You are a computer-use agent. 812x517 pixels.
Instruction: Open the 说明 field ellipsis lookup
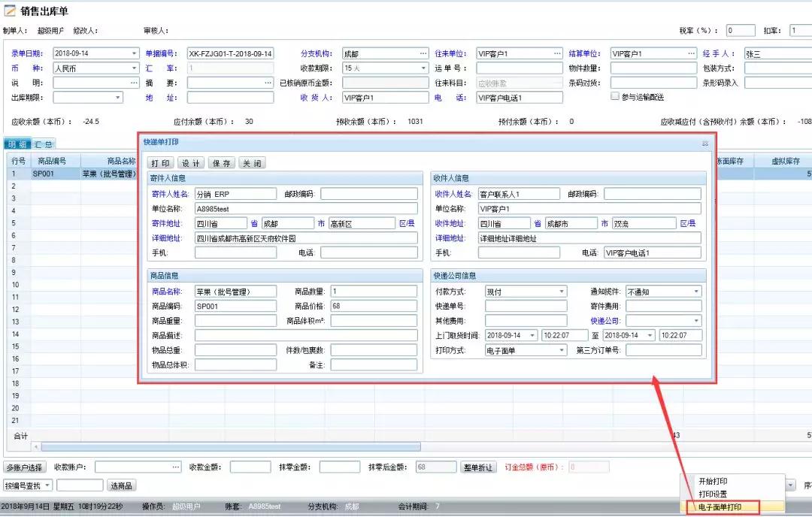[x=134, y=83]
